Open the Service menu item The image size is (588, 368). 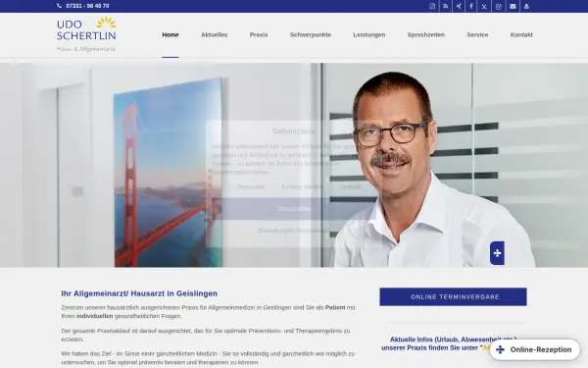click(477, 34)
